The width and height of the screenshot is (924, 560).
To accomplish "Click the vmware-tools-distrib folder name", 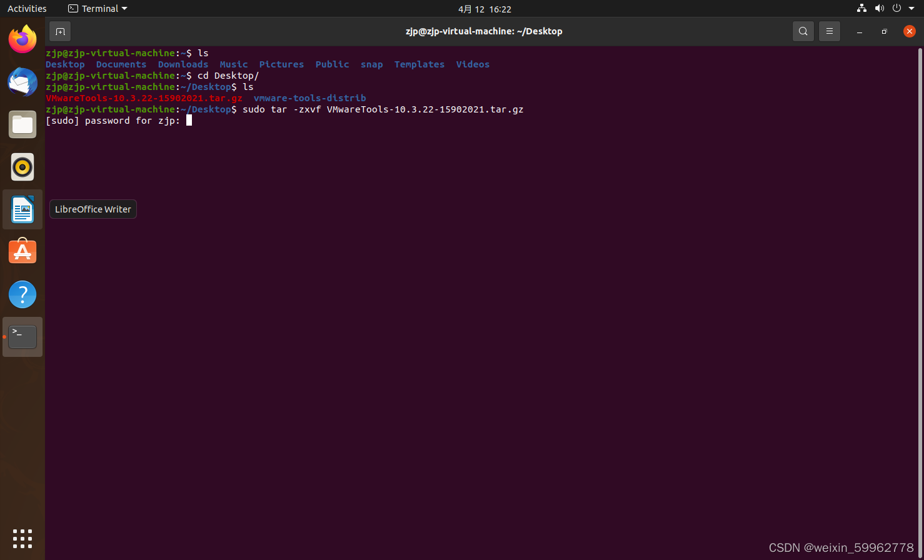I will 310,98.
